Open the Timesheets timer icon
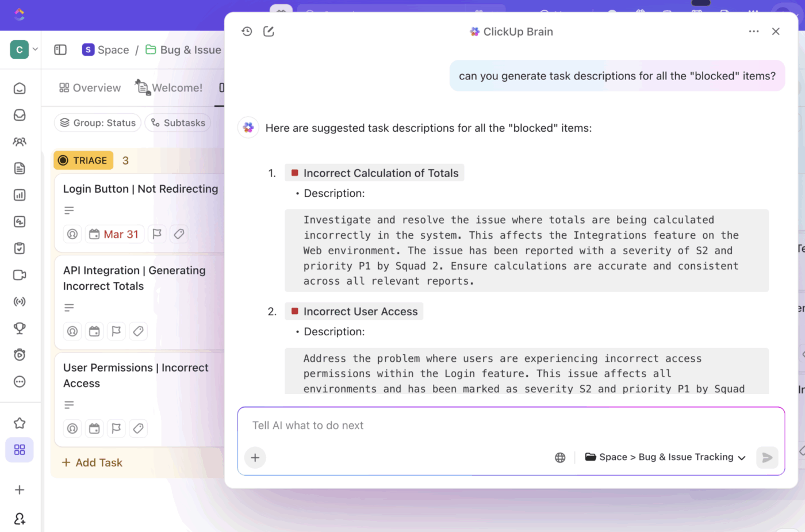The image size is (805, 532). tap(19, 354)
